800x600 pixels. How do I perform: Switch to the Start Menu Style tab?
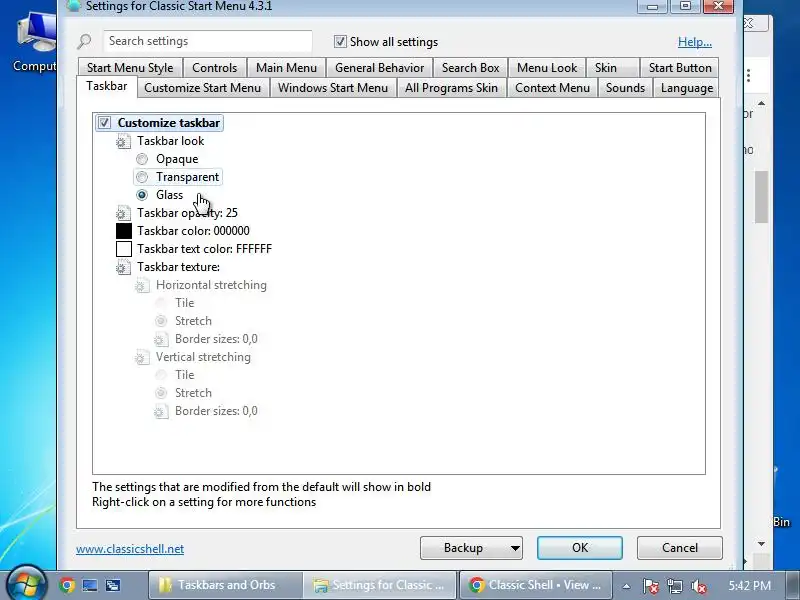pyautogui.click(x=130, y=68)
